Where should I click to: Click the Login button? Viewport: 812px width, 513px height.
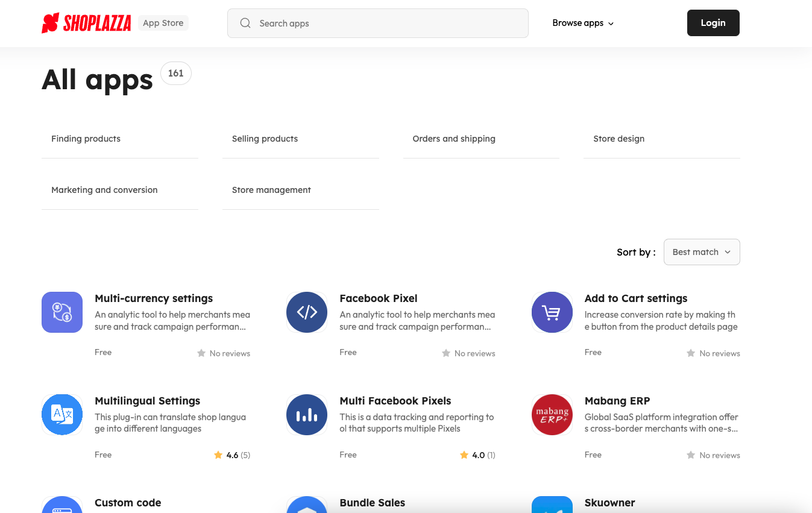pyautogui.click(x=713, y=23)
